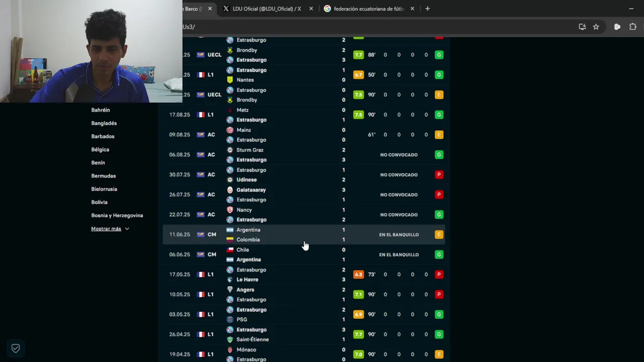The height and width of the screenshot is (362, 644).
Task: Click the Udinese team name
Action: (x=247, y=179)
